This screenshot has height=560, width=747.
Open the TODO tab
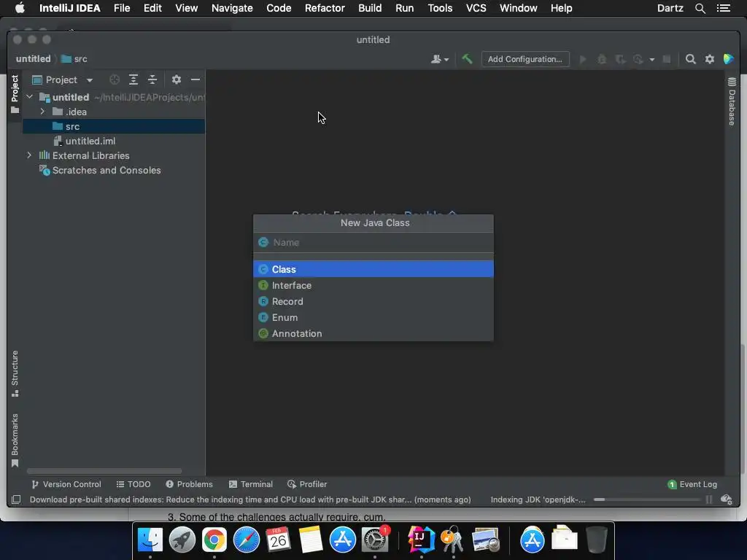pos(133,484)
